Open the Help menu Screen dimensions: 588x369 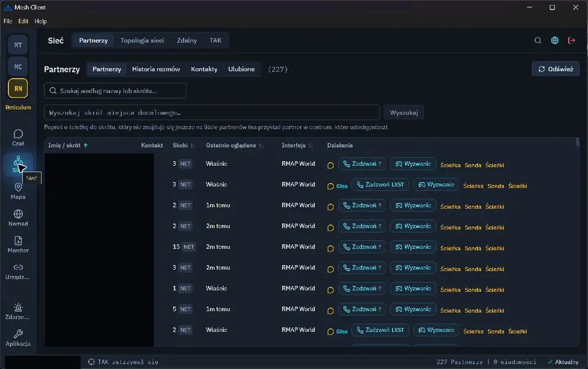click(x=40, y=21)
